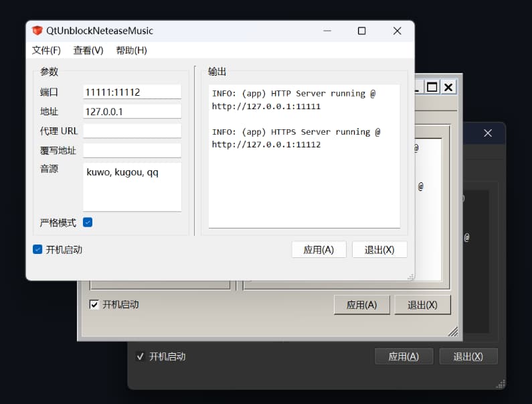The width and height of the screenshot is (532, 404).
Task: Click 应用(A) in the classic gray window
Action: click(x=361, y=305)
